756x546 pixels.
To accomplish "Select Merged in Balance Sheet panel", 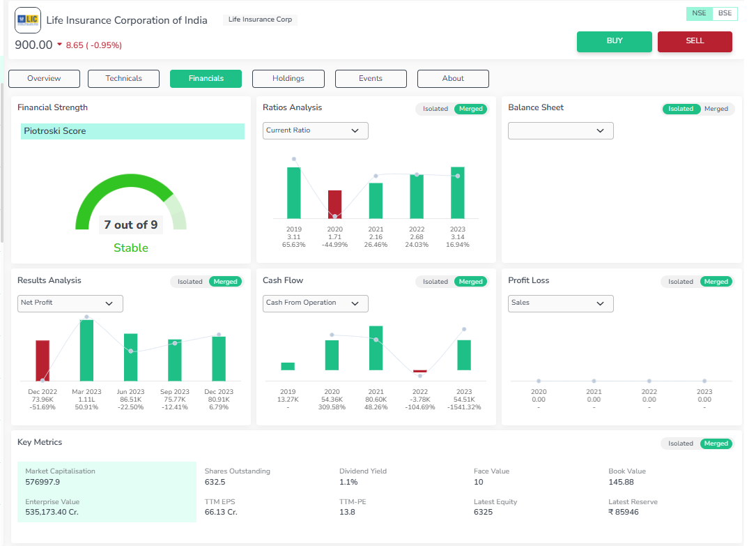I will (x=716, y=109).
